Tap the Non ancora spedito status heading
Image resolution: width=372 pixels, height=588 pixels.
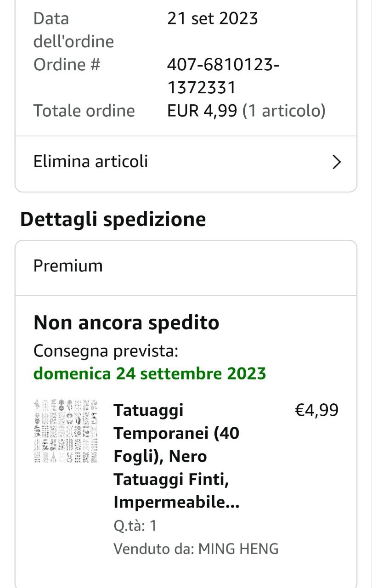coord(126,323)
